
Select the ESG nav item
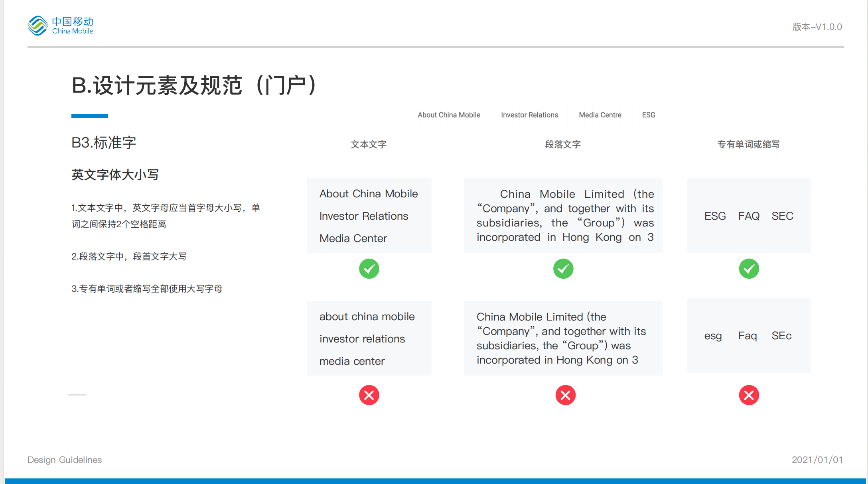(649, 115)
